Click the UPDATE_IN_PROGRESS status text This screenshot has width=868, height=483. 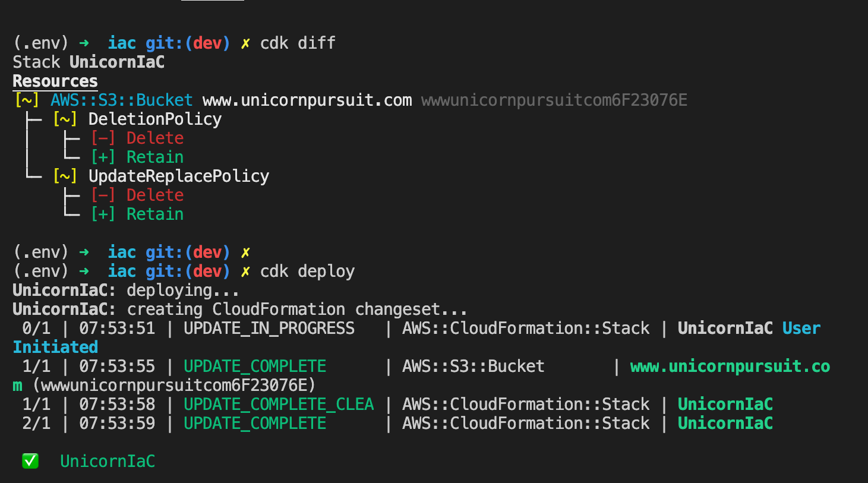[269, 329]
